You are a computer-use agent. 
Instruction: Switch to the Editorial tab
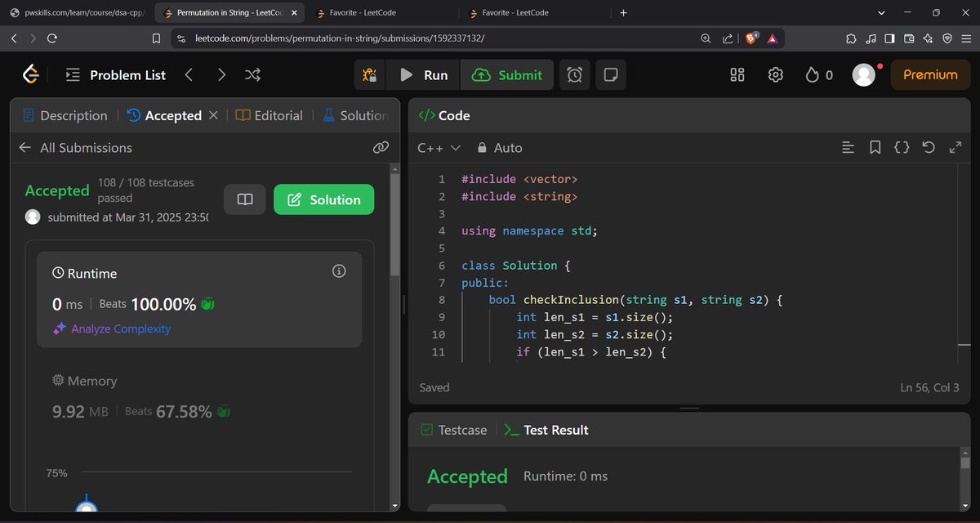tap(269, 115)
